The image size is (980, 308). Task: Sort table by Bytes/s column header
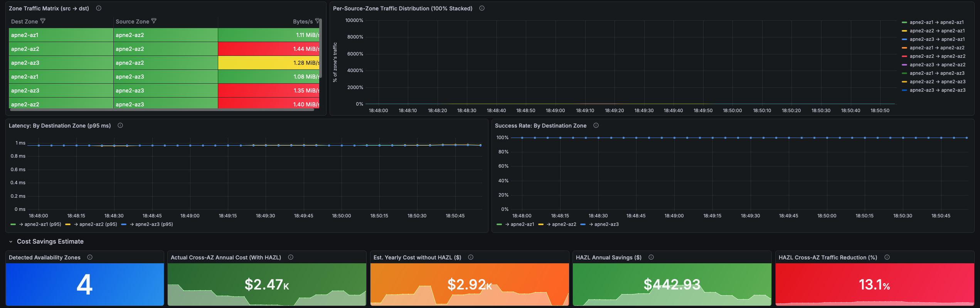point(303,22)
